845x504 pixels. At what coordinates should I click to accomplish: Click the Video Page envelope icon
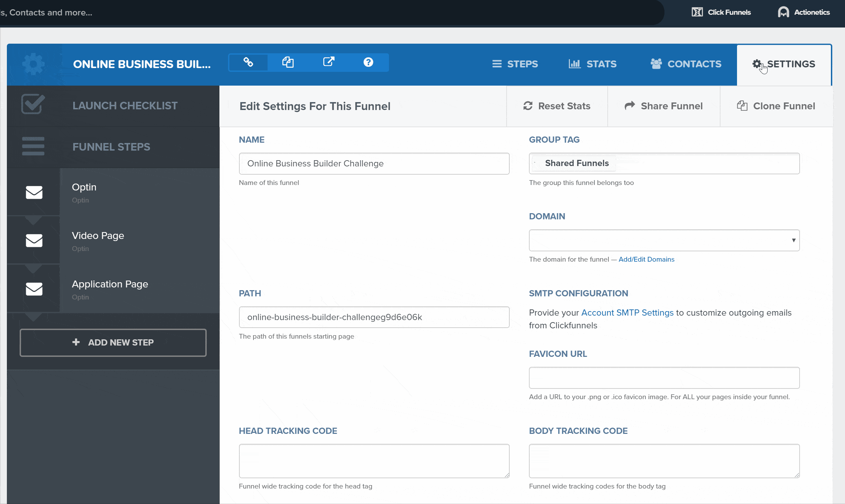pyautogui.click(x=34, y=241)
